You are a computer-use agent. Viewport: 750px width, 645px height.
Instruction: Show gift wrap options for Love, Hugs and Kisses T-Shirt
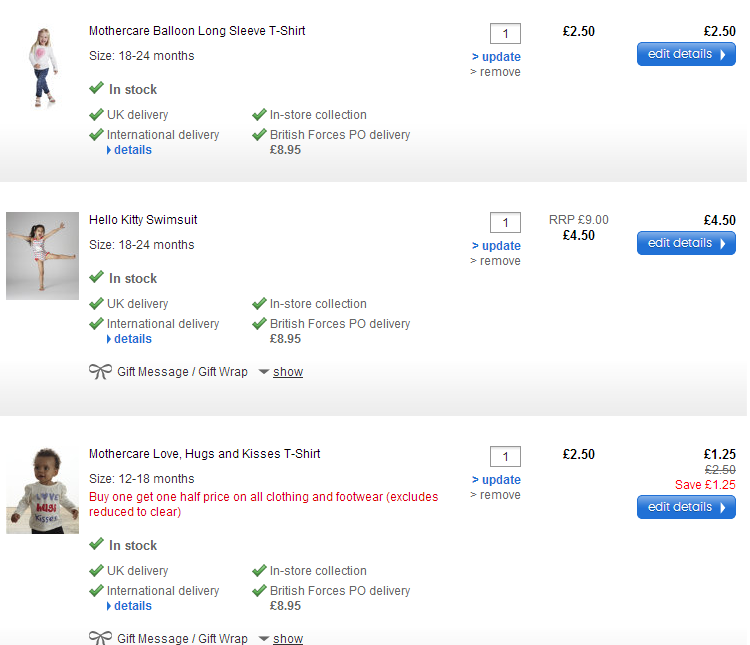(287, 639)
